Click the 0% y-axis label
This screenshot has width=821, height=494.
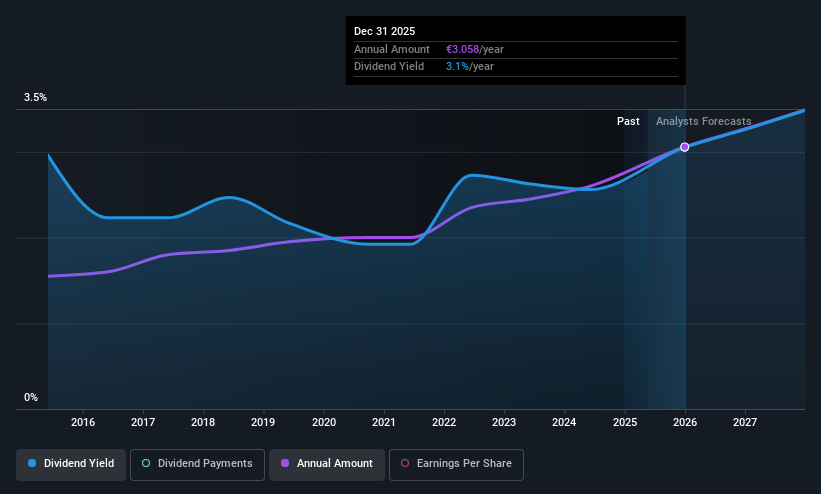click(x=31, y=398)
